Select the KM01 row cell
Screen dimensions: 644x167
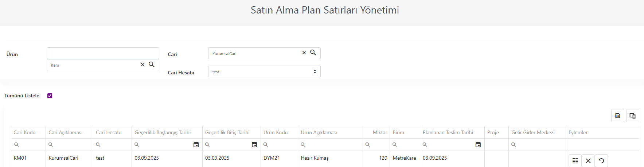[x=28, y=158]
